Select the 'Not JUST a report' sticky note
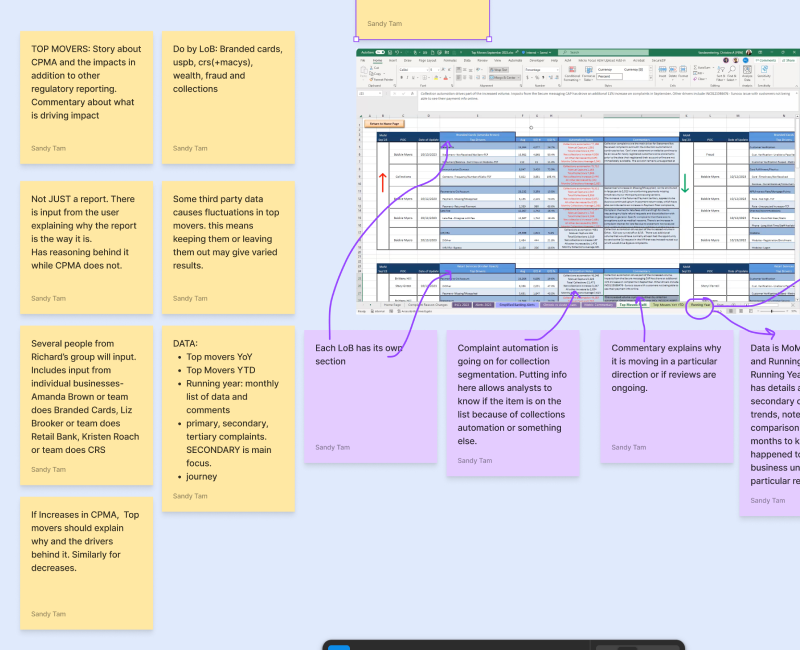The height and width of the screenshot is (650, 800). coord(86,247)
